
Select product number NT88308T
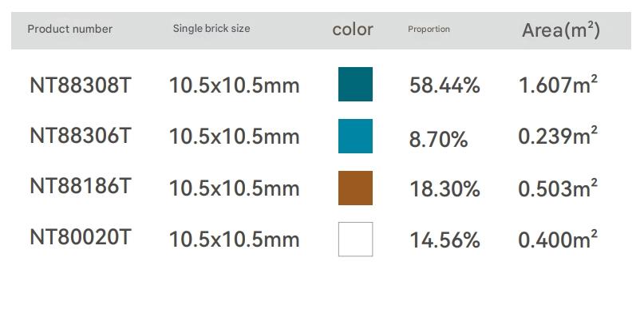point(81,85)
